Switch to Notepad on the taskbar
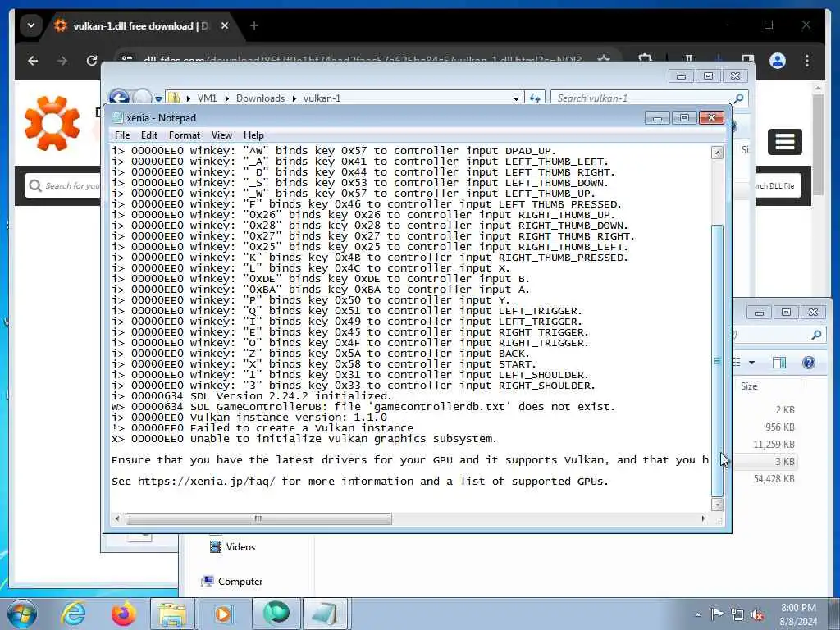This screenshot has width=840, height=630. pyautogui.click(x=326, y=614)
